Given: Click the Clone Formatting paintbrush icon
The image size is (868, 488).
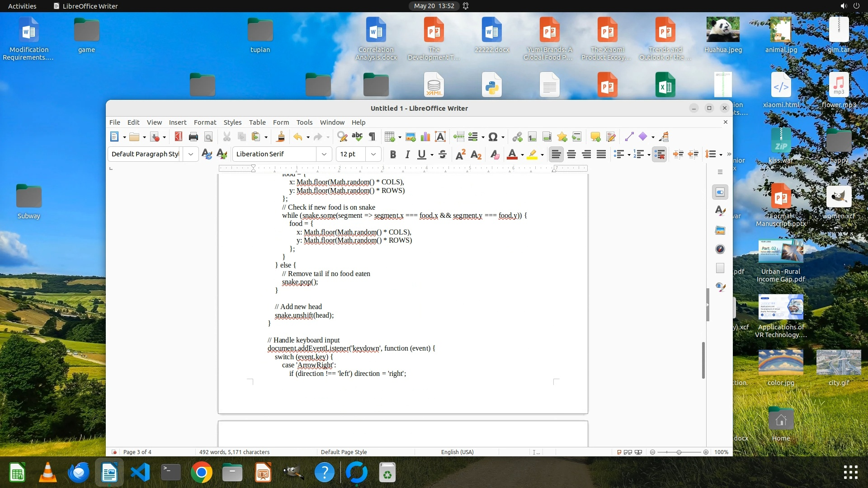Looking at the screenshot, I should pyautogui.click(x=281, y=137).
